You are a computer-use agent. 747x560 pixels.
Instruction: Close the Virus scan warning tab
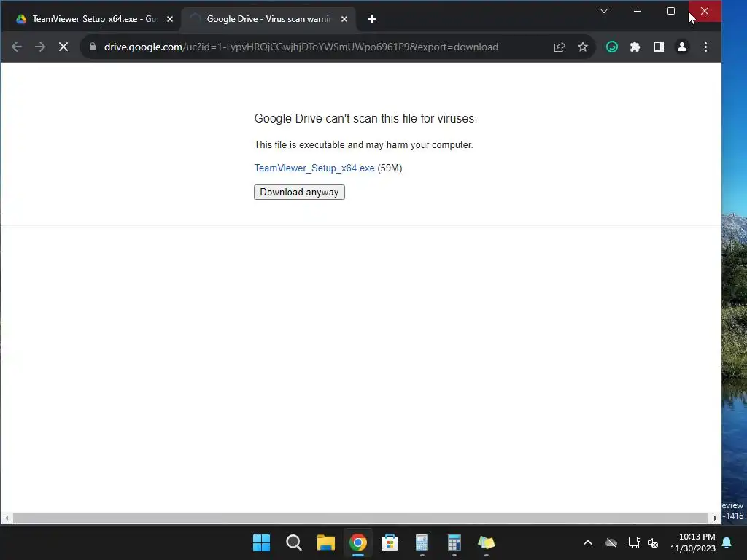pyautogui.click(x=344, y=19)
